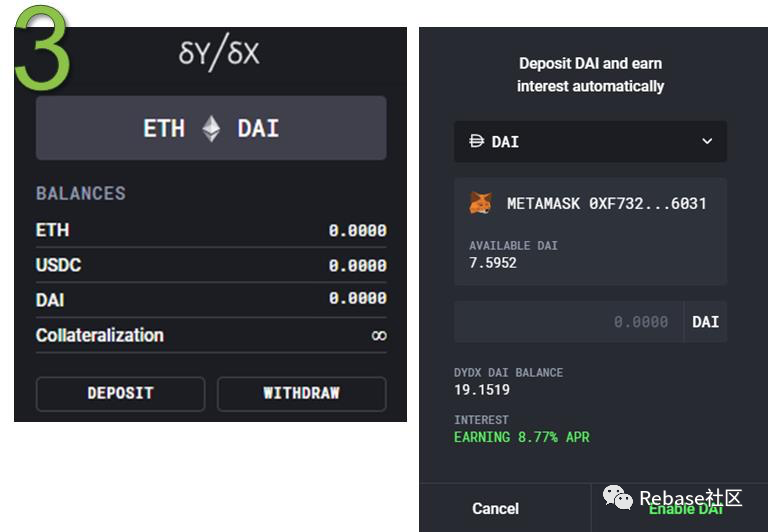Click the green EARNING 8.77% APR text

(522, 437)
